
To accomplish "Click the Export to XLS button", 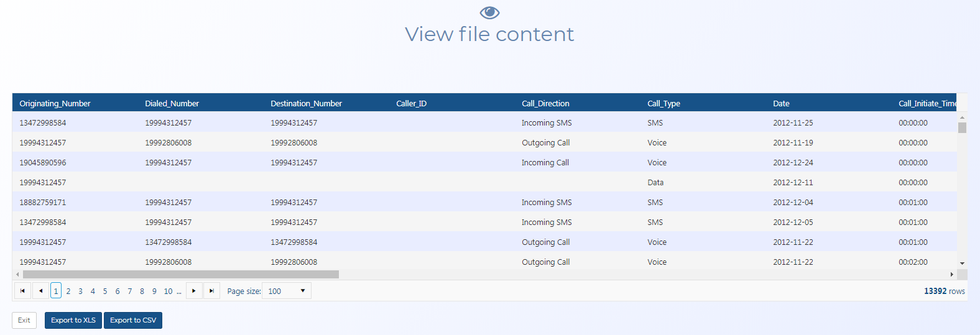I will click(x=73, y=320).
